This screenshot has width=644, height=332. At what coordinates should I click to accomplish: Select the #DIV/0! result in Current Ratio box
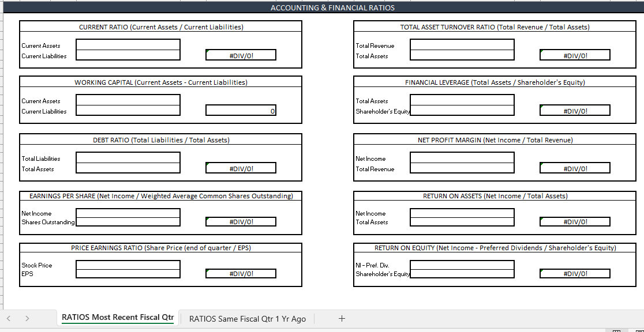pyautogui.click(x=241, y=55)
